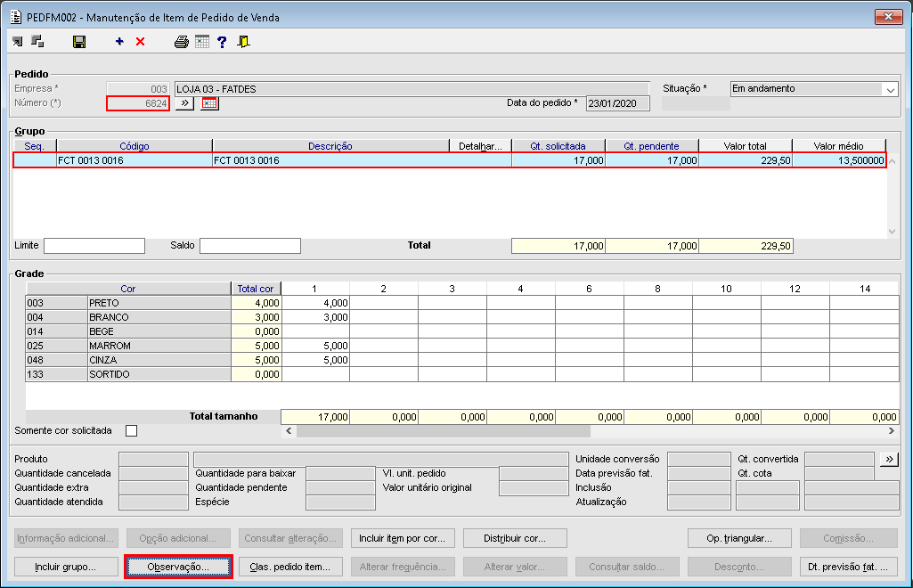Click the yellow exit door icon
The image size is (913, 588).
tap(243, 42)
